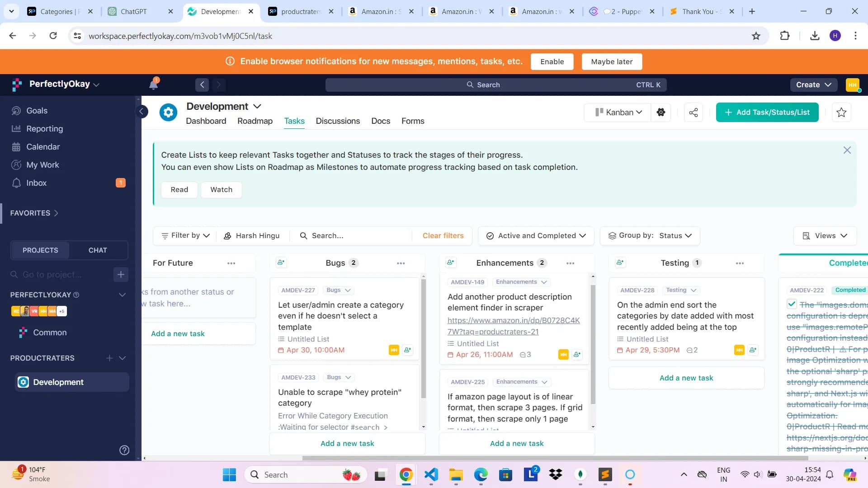Switch sidebar to CHAT mode

click(x=98, y=250)
